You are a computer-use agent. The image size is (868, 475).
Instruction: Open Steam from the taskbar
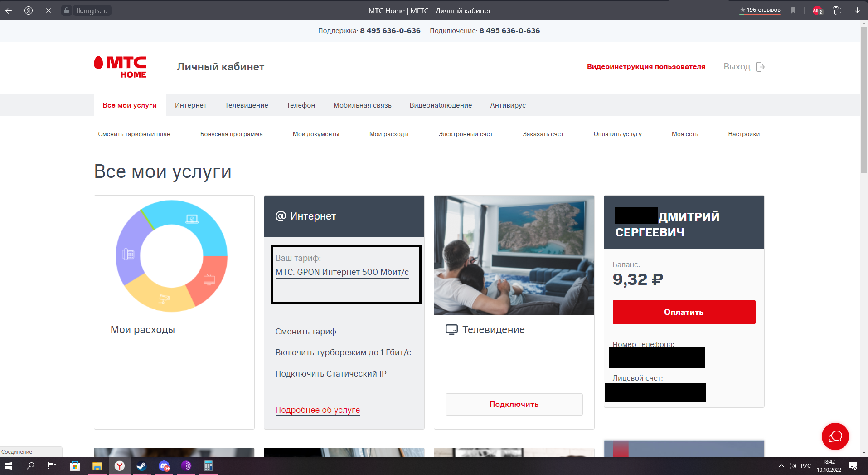click(x=141, y=466)
